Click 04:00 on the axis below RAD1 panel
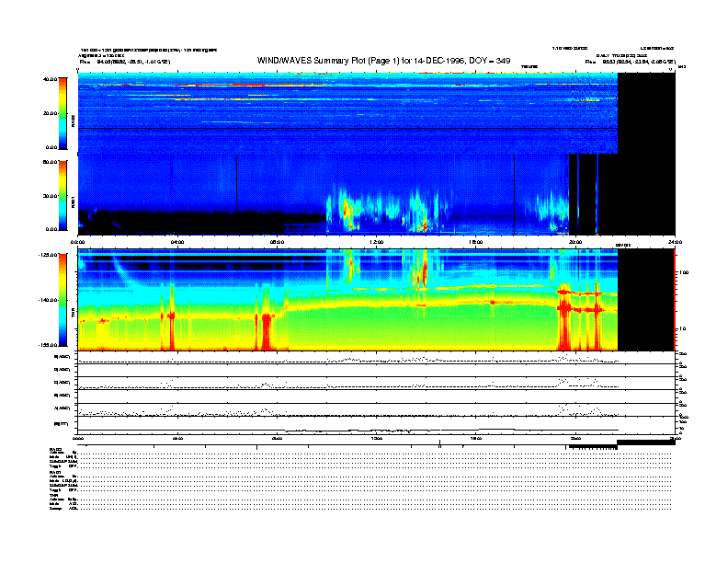Viewport: 728px width, 563px height. (x=177, y=242)
